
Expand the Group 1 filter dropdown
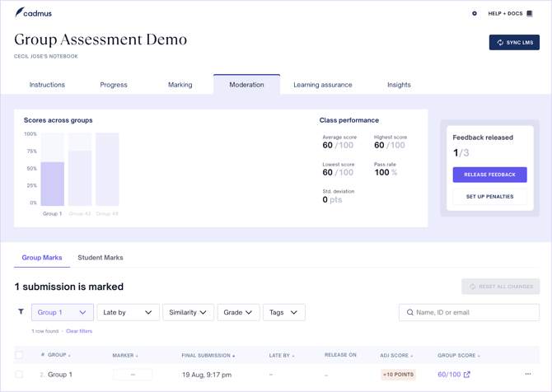coord(62,312)
